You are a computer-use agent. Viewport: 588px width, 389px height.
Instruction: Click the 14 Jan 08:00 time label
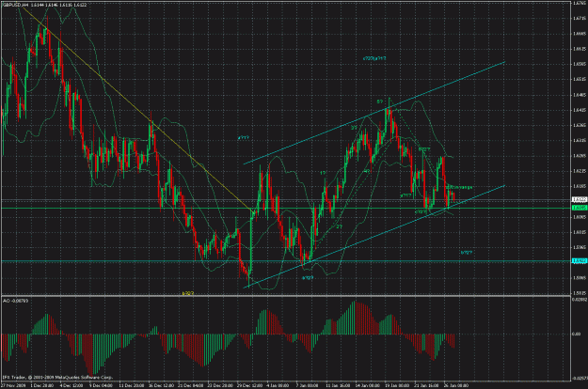367,385
